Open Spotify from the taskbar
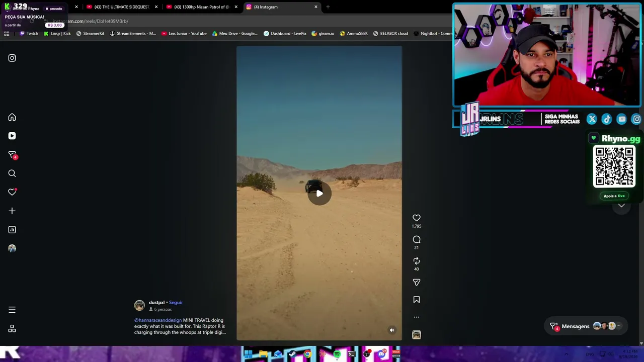Image resolution: width=644 pixels, height=362 pixels. [337, 354]
